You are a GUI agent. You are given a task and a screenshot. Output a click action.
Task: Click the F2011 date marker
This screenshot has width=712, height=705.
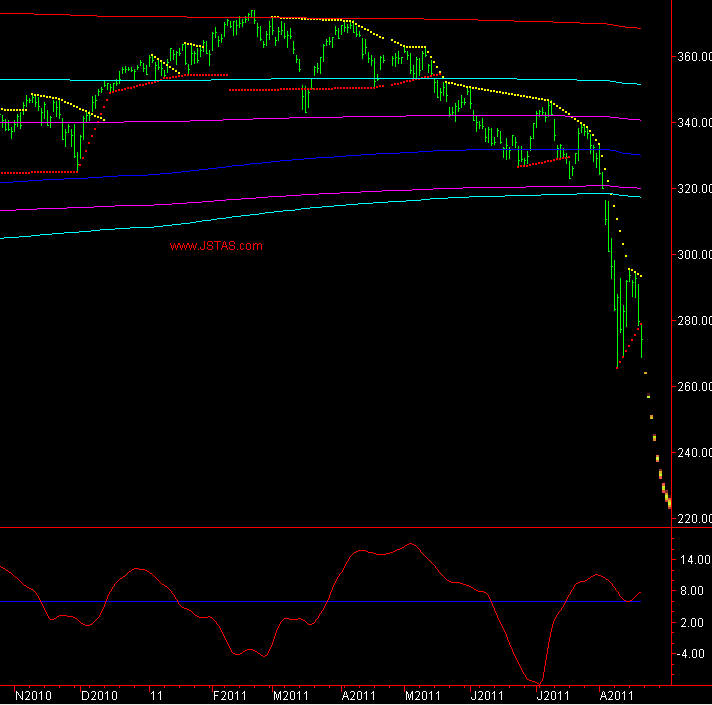click(229, 694)
